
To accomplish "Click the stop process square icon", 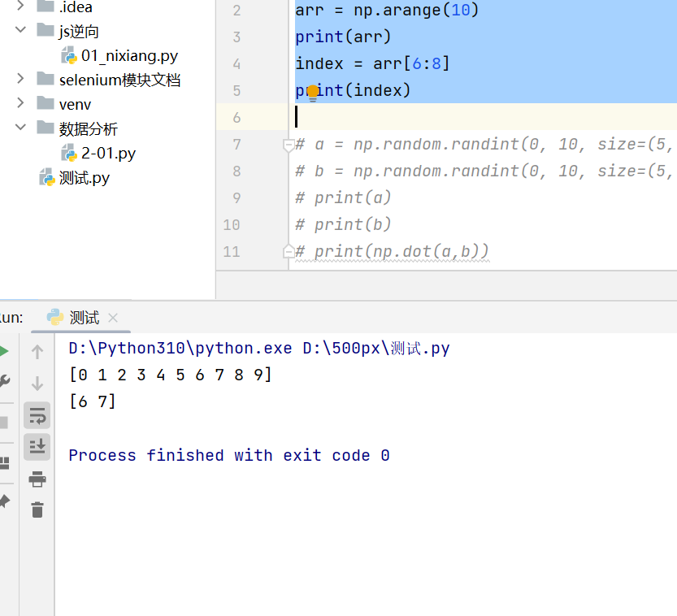I will 4,422.
